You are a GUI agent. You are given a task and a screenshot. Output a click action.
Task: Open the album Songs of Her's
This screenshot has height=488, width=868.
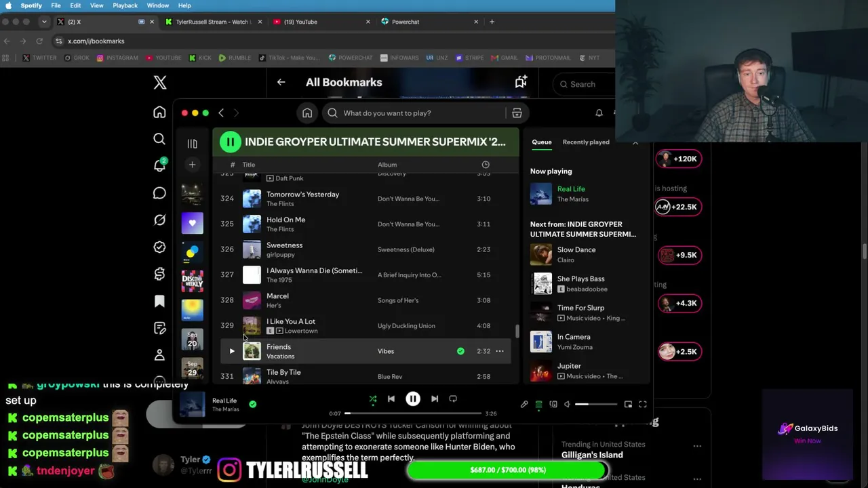coord(398,300)
